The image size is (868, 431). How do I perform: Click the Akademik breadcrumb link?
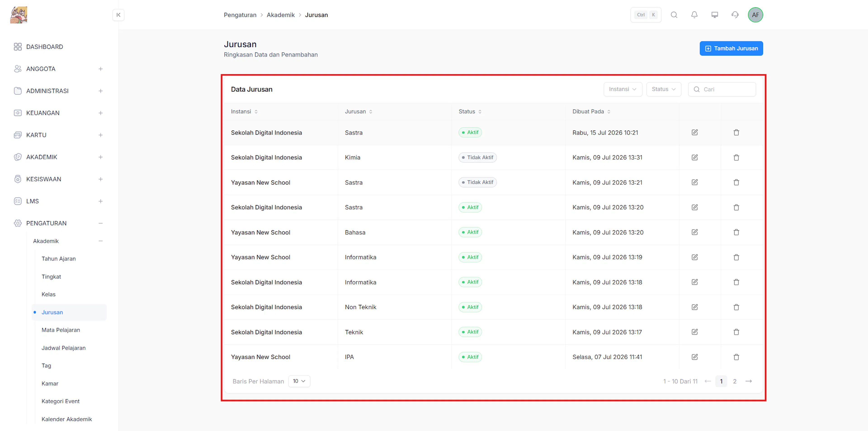coord(280,15)
